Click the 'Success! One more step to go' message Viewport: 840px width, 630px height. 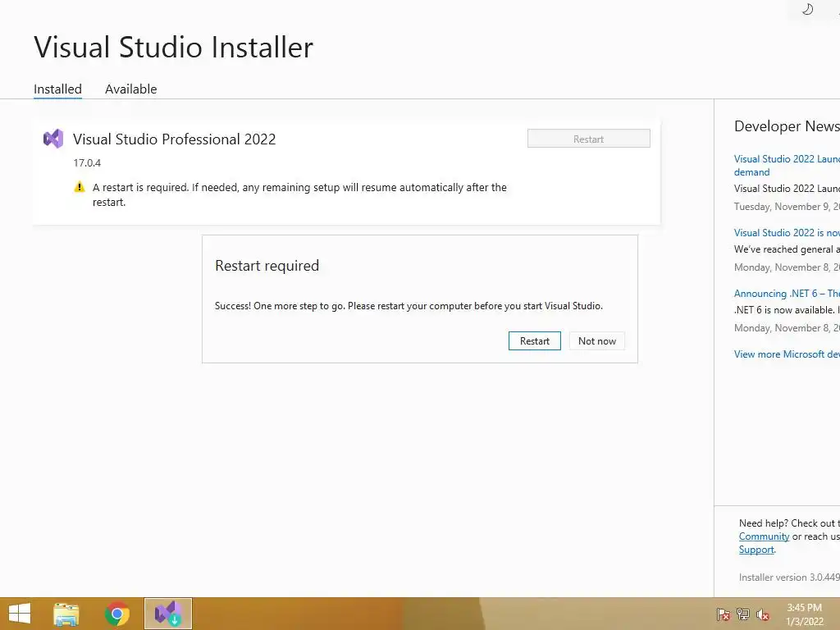click(x=409, y=306)
